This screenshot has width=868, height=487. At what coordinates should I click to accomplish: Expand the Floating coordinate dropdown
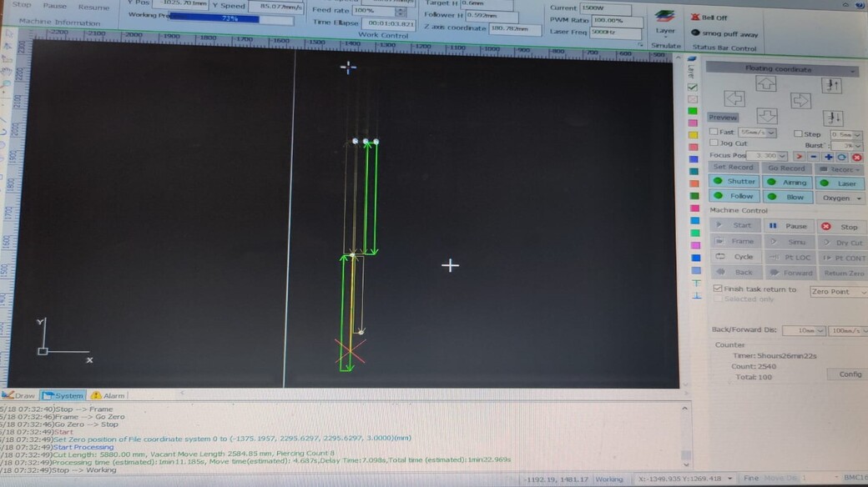pos(853,70)
